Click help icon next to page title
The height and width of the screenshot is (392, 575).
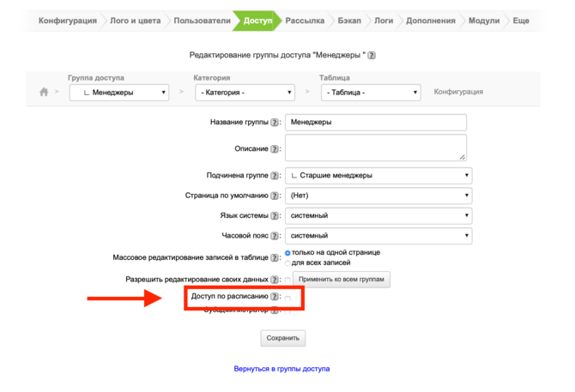coord(372,55)
